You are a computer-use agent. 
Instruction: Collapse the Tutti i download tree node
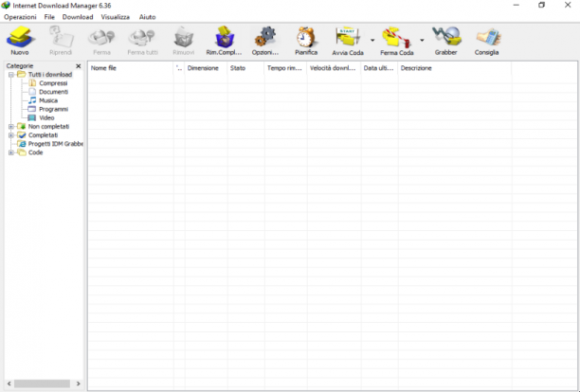click(11, 75)
